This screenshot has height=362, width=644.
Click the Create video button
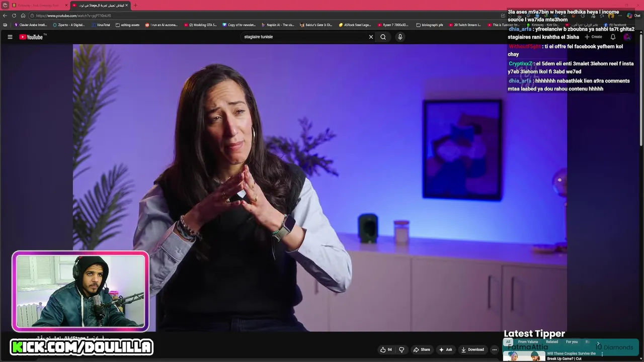click(x=593, y=37)
